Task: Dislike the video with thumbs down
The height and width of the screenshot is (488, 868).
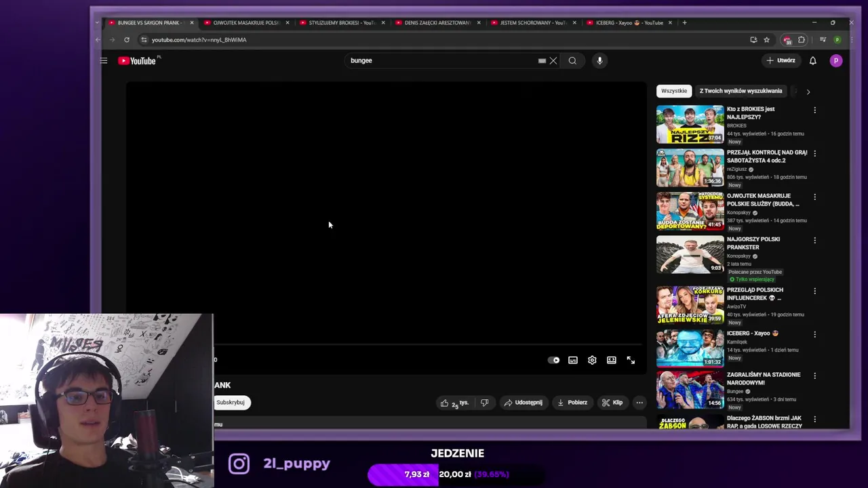Action: pyautogui.click(x=484, y=403)
